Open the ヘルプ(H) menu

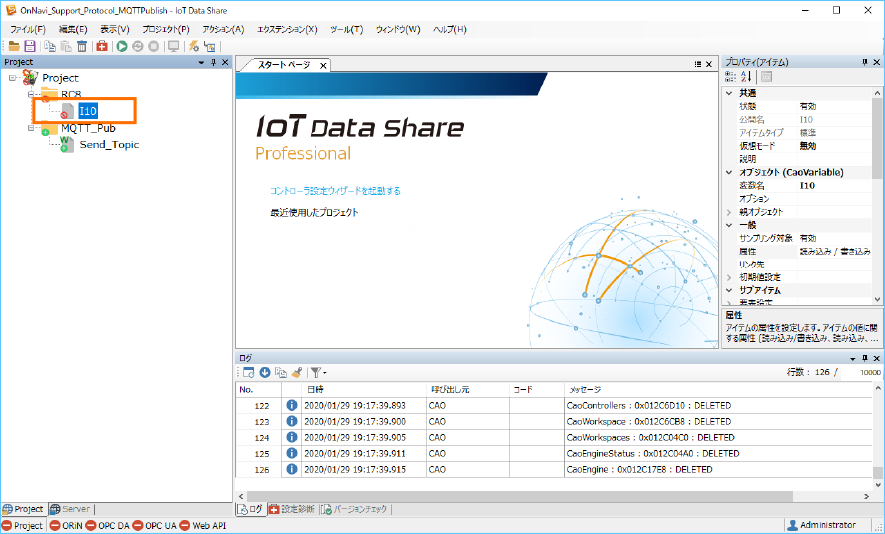(x=449, y=29)
